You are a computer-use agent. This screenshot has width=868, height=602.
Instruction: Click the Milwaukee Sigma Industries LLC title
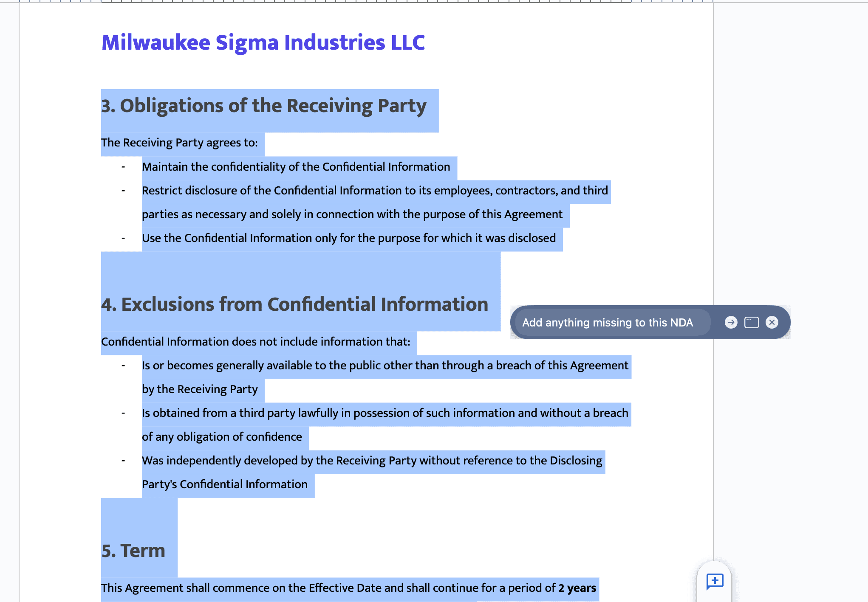coord(263,42)
